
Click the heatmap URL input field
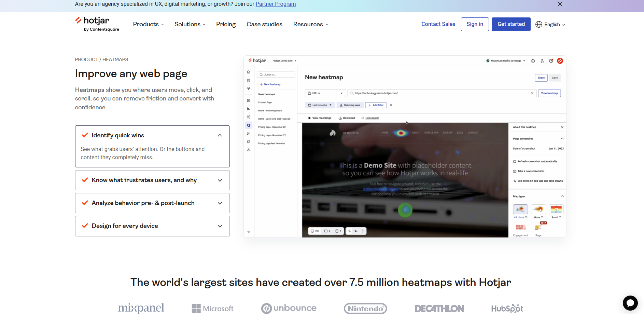coord(441,93)
